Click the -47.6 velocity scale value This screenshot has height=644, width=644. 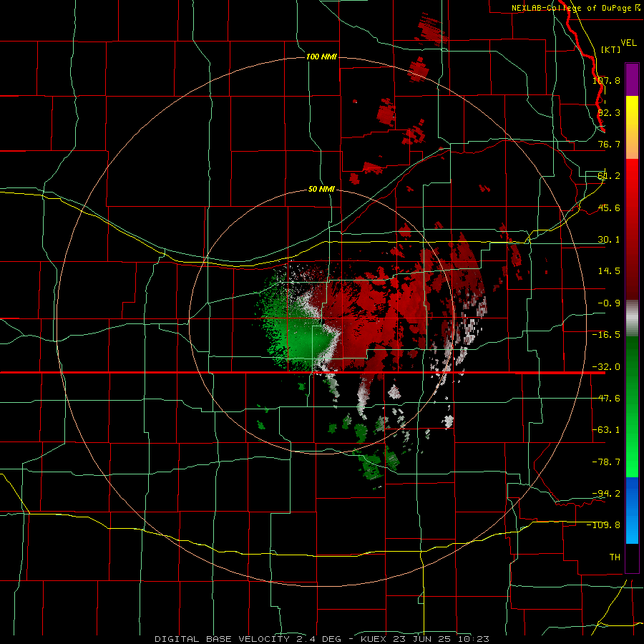606,399
